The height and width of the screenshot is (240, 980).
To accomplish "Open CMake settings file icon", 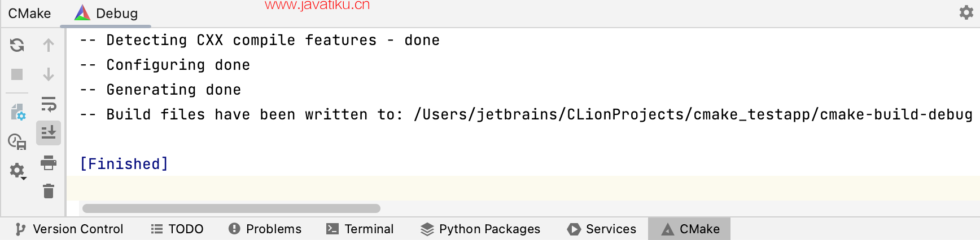I will [17, 112].
